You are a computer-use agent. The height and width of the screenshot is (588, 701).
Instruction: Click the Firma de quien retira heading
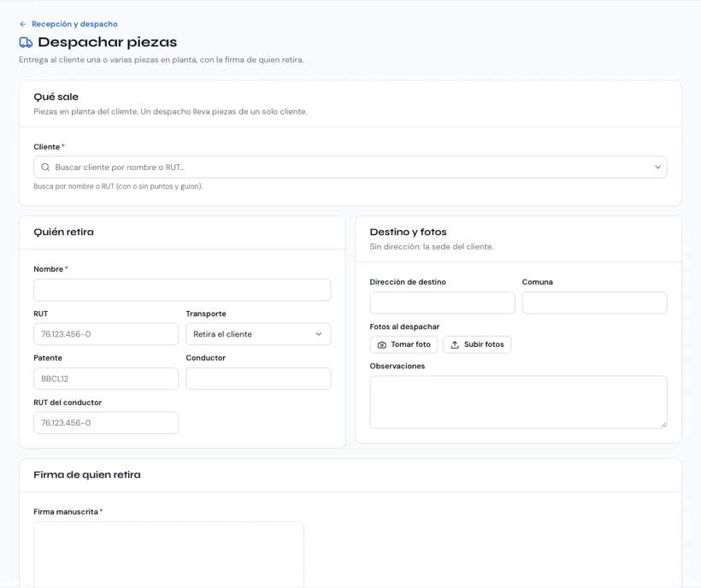click(x=87, y=475)
